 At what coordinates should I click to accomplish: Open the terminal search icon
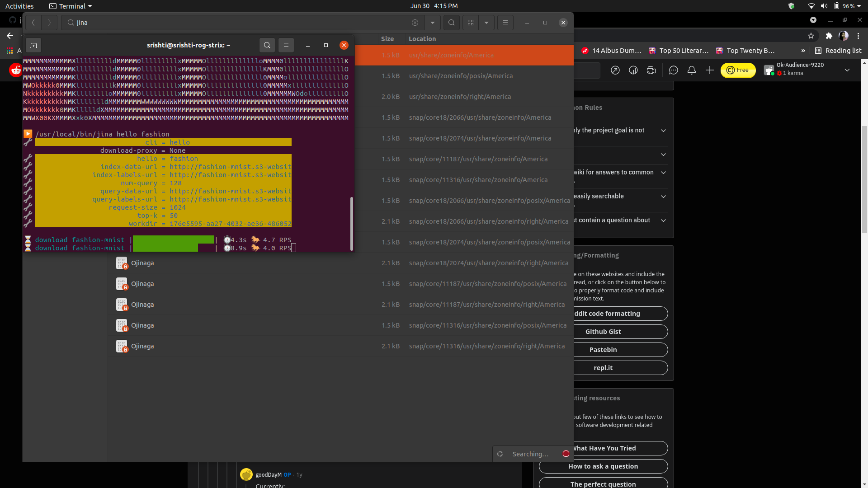point(267,45)
